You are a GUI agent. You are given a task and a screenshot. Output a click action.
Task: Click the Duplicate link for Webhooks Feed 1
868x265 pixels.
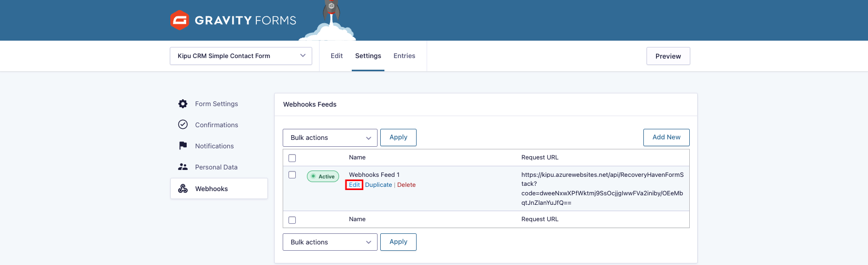tap(379, 185)
